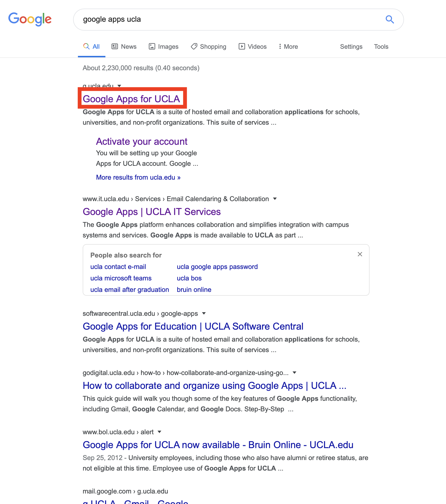The image size is (446, 504).
Task: Open the More menu
Action: point(288,47)
